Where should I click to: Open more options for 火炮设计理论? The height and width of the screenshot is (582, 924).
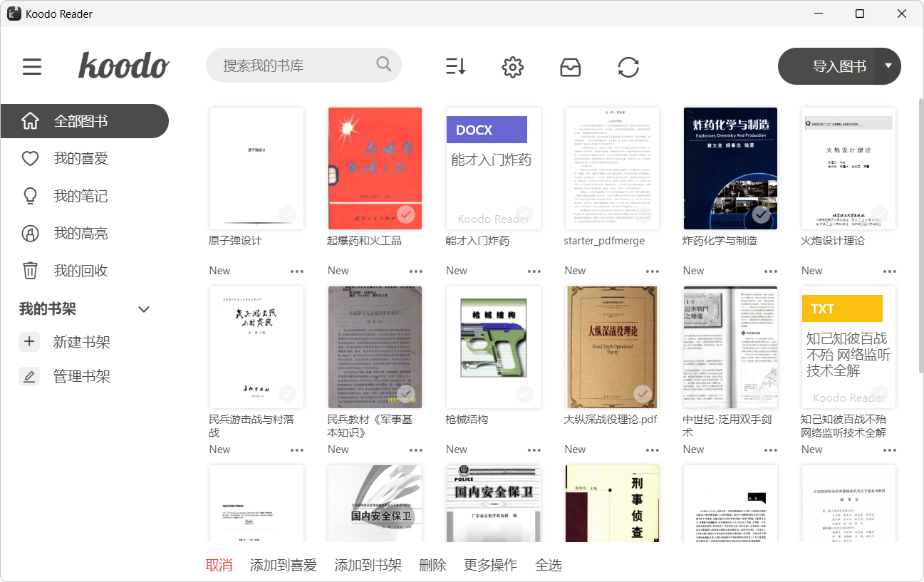pyautogui.click(x=889, y=271)
